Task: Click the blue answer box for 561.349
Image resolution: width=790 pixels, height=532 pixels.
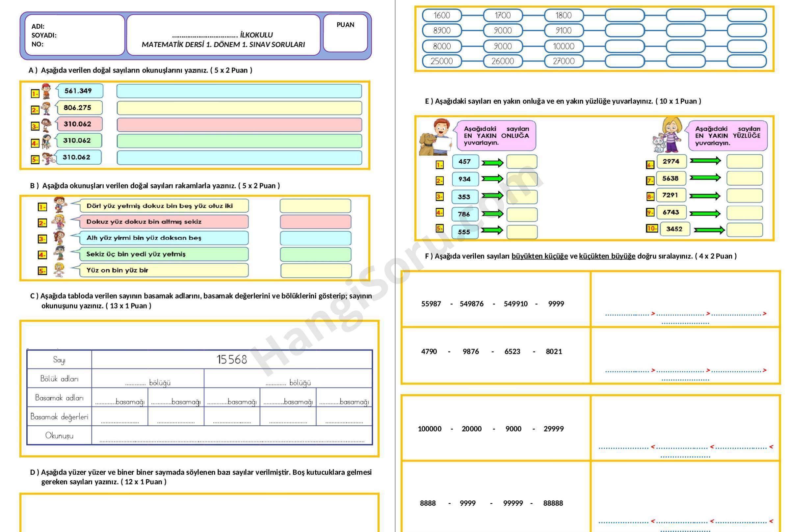Action: [x=239, y=91]
